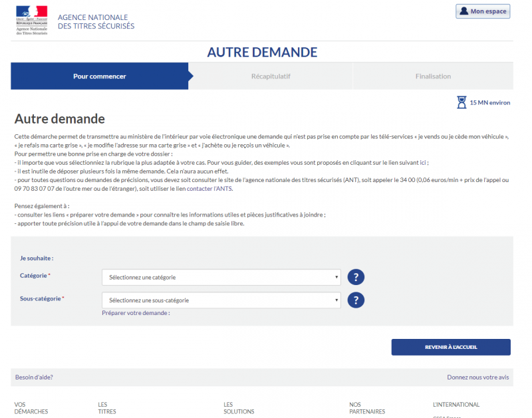Image resolution: width=532 pixels, height=418 pixels.
Task: Follow the contacter l'ANTS link
Action: [209, 189]
